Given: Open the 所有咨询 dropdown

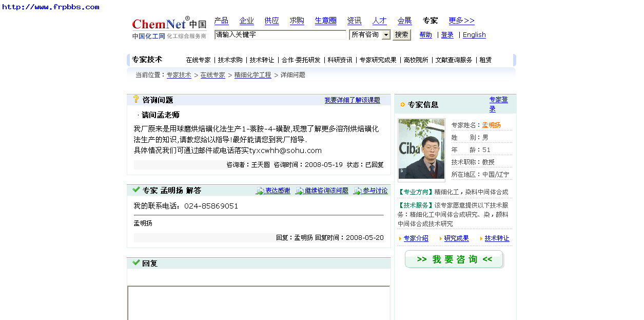Looking at the screenshot, I should coord(369,34).
